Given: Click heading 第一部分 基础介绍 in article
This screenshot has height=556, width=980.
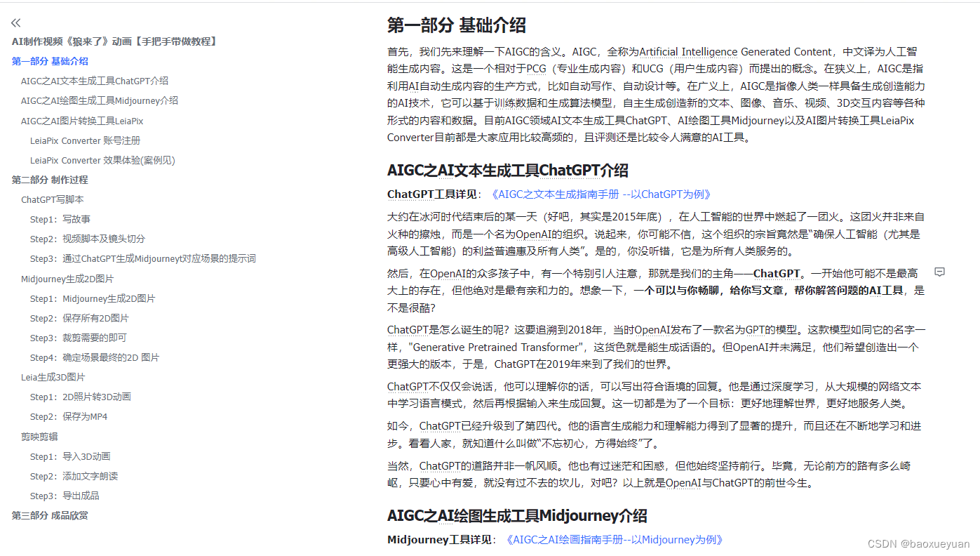Looking at the screenshot, I should 457,25.
